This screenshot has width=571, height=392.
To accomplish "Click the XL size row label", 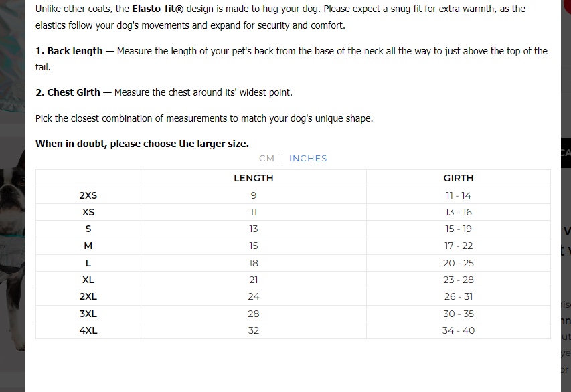I will tap(88, 280).
